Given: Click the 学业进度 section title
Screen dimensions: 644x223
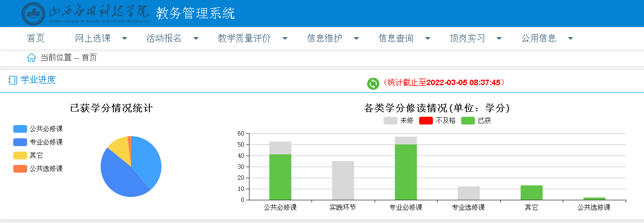Looking at the screenshot, I should [38, 80].
